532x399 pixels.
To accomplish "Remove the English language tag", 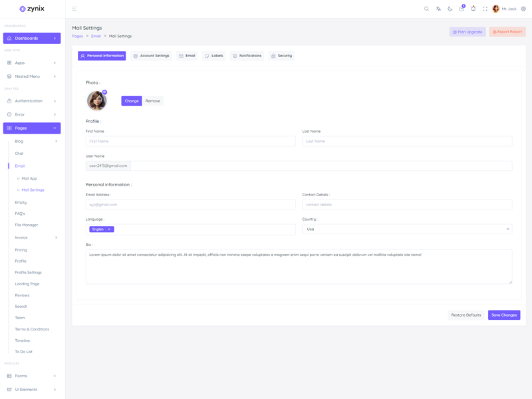I will point(109,229).
